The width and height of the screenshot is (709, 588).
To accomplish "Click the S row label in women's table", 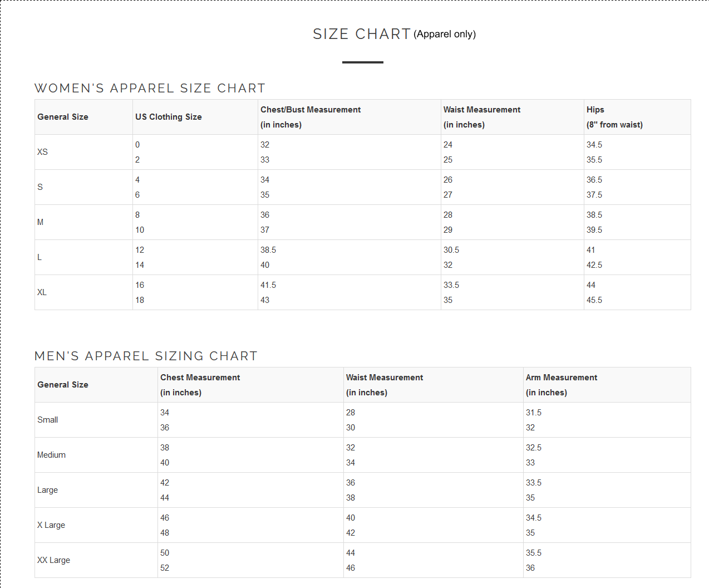I will 40,187.
